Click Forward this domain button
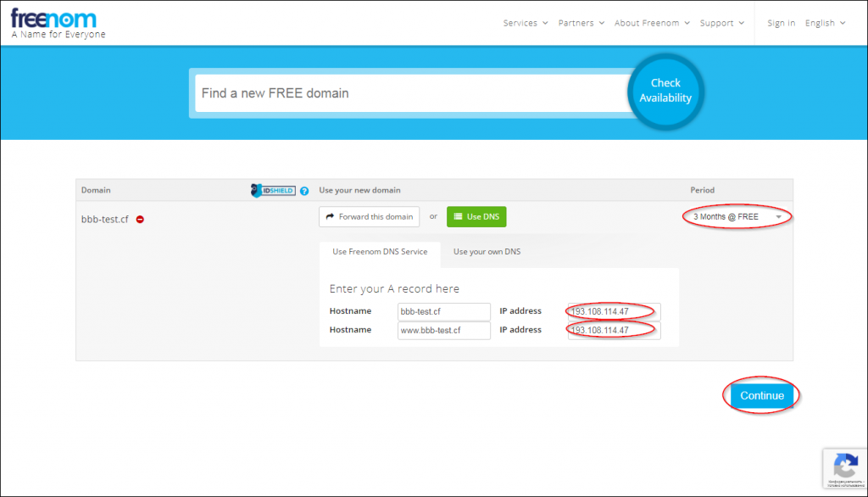Viewport: 868px width, 497px height. point(370,216)
